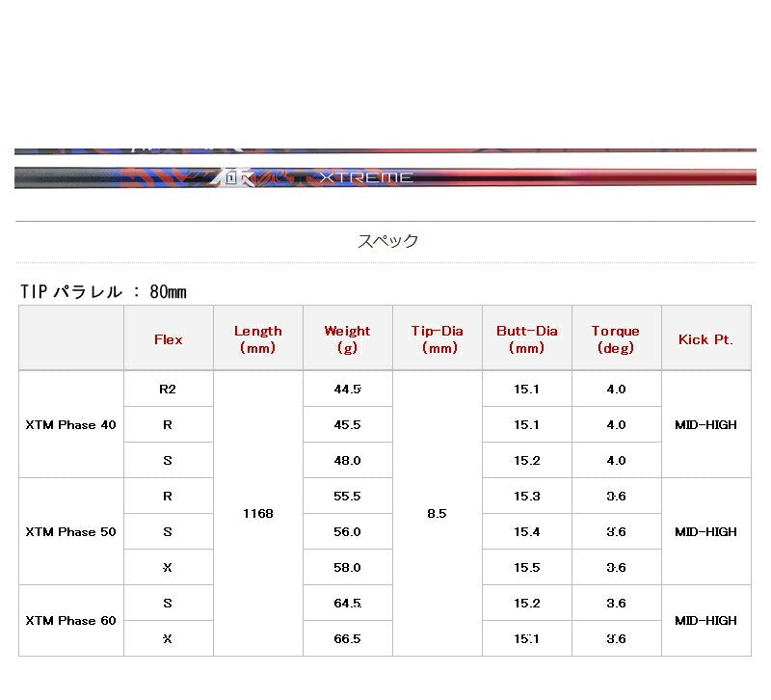Select the XTM Phase 40 row label
Viewport: 771px width, 700px height.
[70, 425]
